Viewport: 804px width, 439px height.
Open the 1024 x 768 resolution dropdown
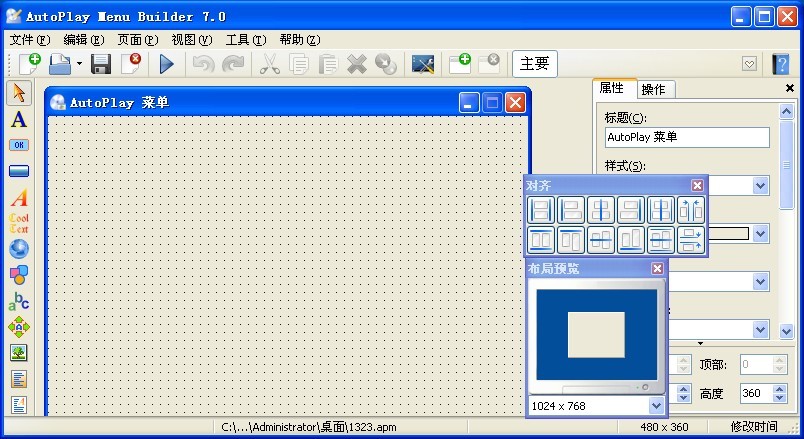(x=656, y=406)
